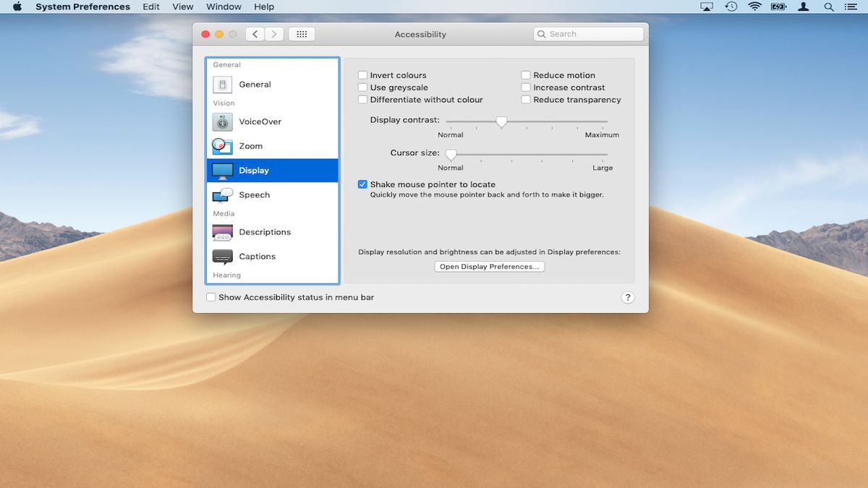
Task: Enable Invert colours
Action: click(362, 74)
